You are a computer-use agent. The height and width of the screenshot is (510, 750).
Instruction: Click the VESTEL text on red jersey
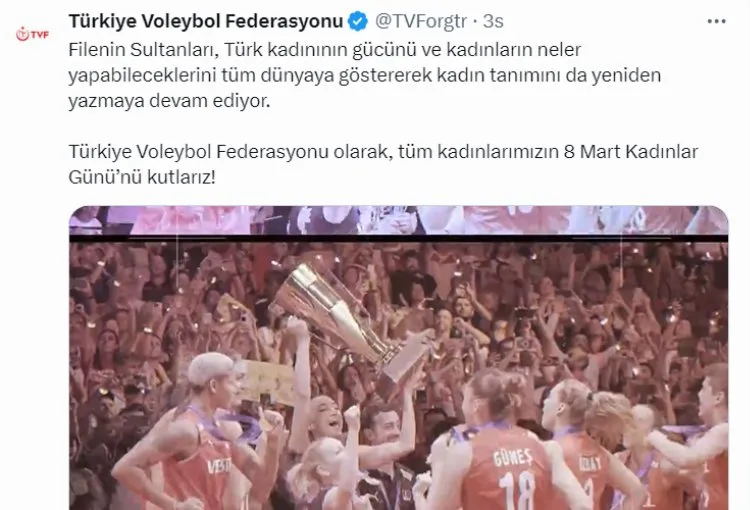(x=219, y=466)
